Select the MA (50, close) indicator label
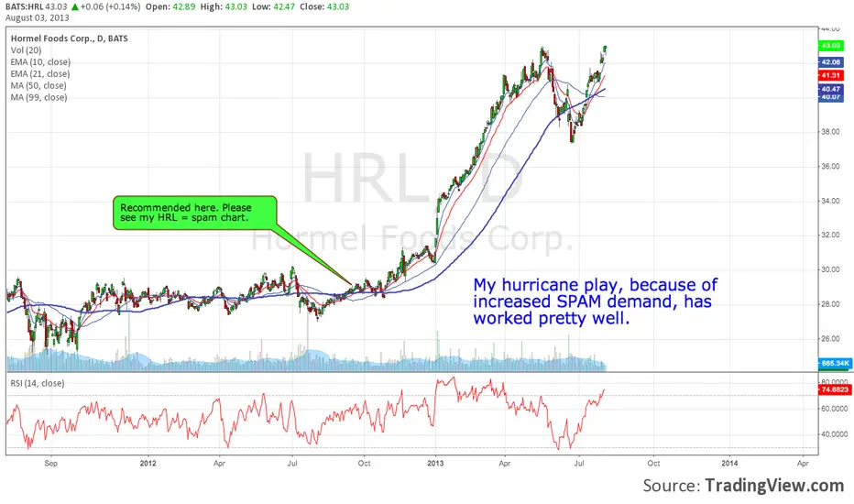Viewport: 854px width, 504px height. point(38,85)
